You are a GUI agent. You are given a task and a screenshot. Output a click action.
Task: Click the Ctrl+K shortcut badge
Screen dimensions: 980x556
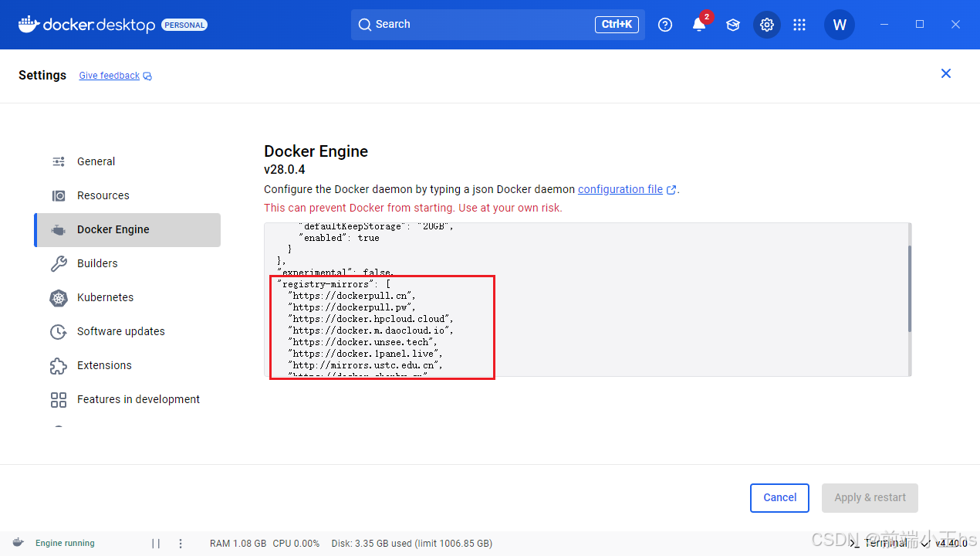click(617, 25)
